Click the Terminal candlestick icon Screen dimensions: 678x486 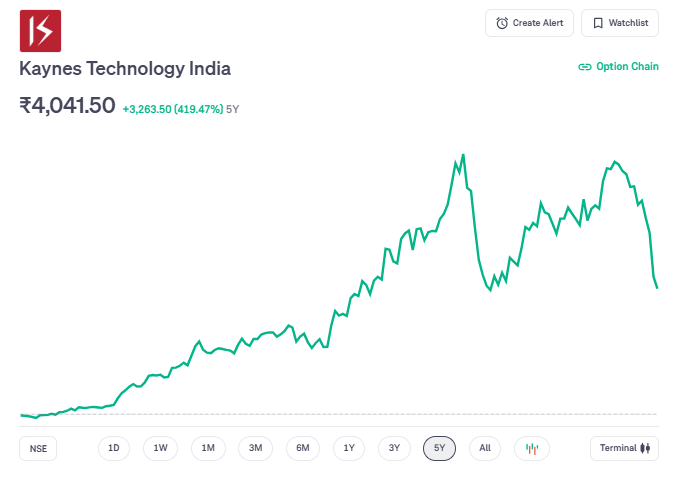pos(646,448)
